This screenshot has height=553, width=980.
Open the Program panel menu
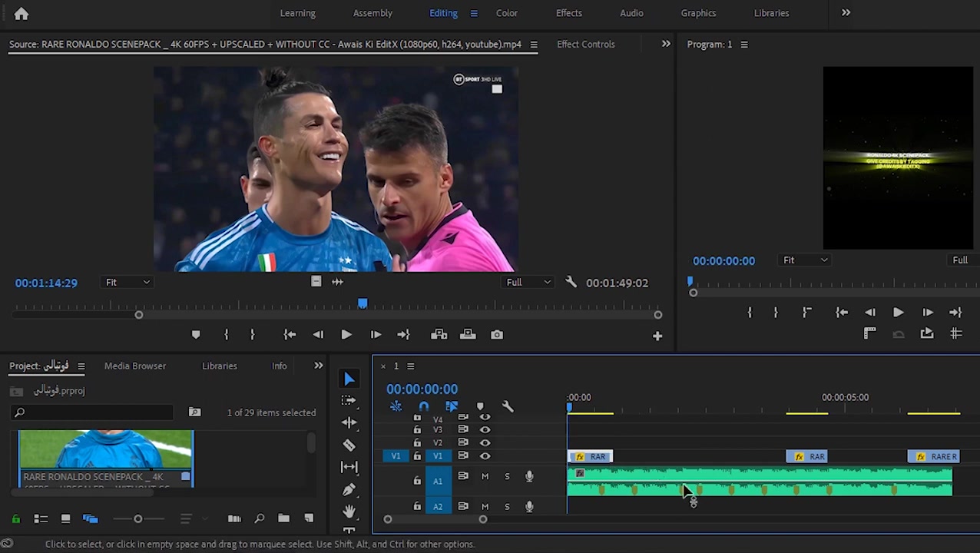tap(743, 45)
